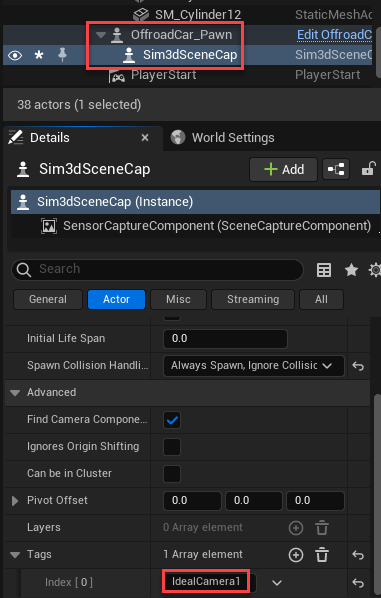This screenshot has height=598, width=381.
Task: Click the PlayerStart gamepad icon
Action: pos(117,76)
